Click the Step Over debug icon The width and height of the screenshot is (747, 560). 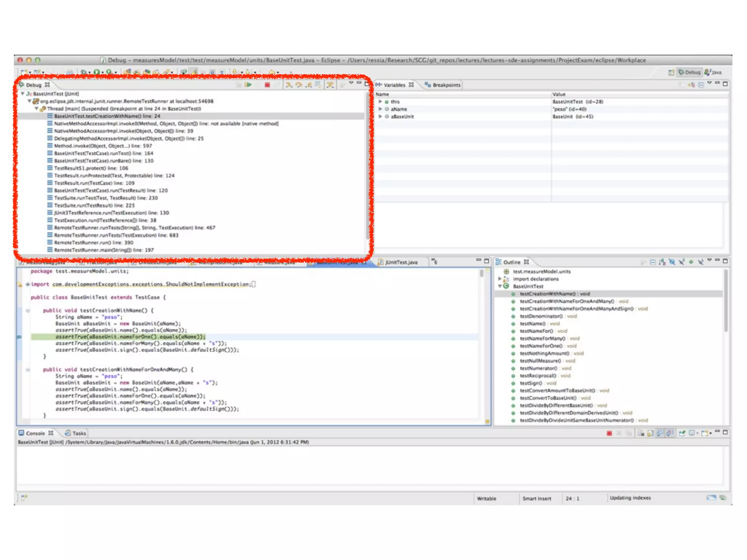point(299,85)
